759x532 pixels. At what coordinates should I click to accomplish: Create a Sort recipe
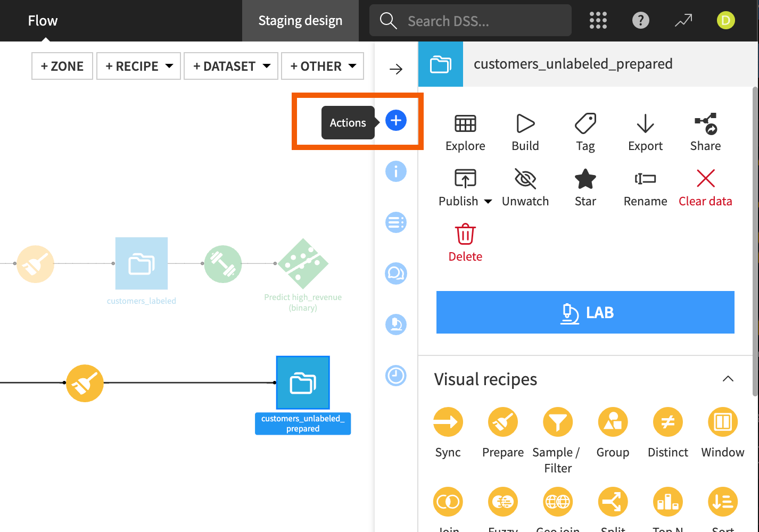pos(723,502)
